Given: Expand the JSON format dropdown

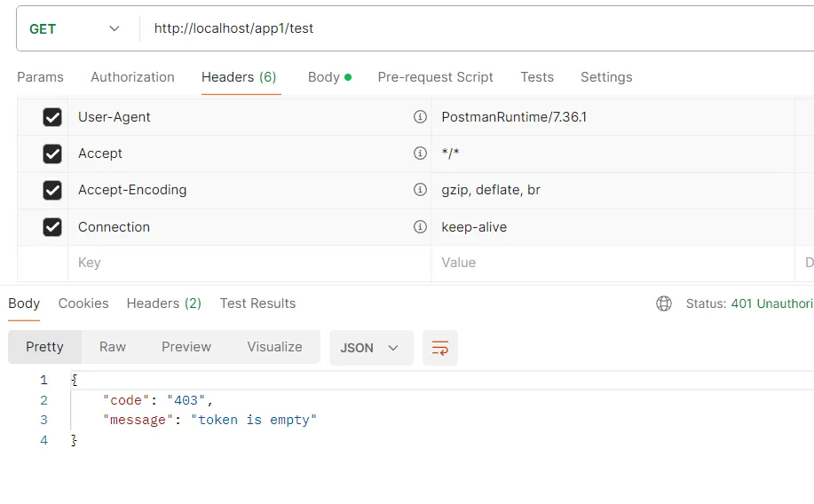Looking at the screenshot, I should 370,348.
